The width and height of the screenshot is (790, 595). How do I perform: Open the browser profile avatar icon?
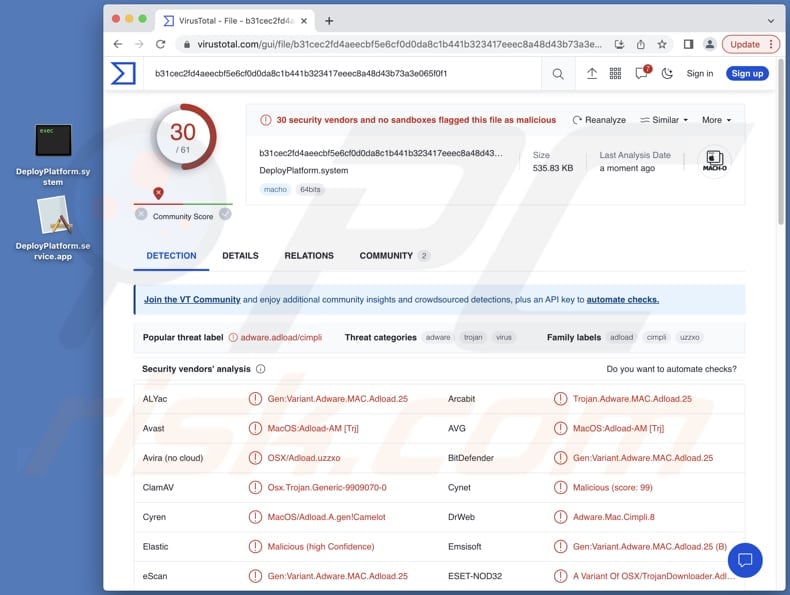709,44
